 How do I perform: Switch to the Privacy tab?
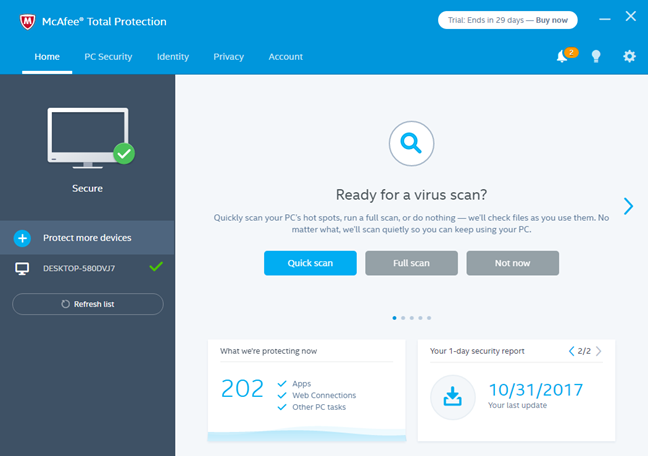coord(229,57)
